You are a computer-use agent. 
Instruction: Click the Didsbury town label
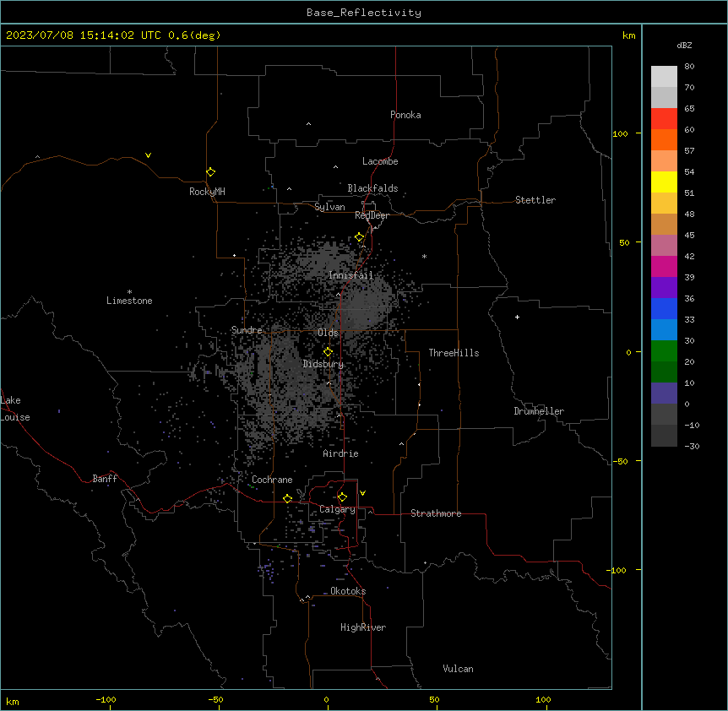(323, 364)
